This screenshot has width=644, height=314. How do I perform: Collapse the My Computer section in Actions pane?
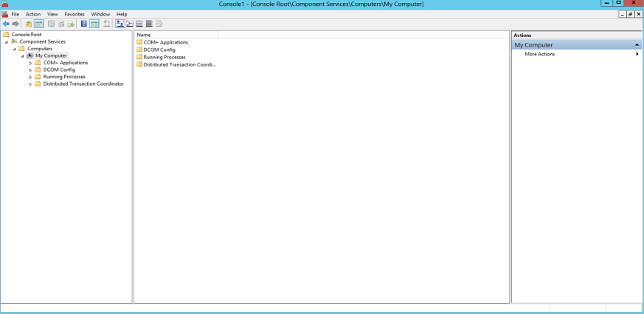(637, 45)
